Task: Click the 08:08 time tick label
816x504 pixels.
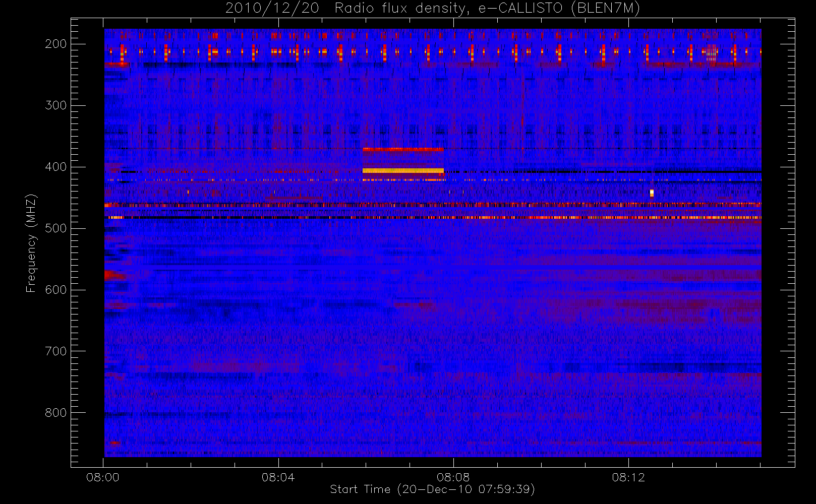Action: click(453, 477)
